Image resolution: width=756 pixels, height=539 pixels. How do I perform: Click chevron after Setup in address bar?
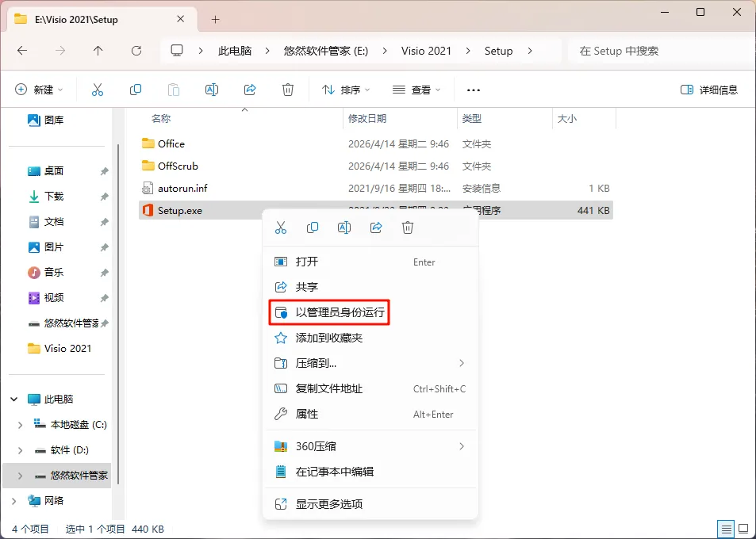tap(530, 51)
